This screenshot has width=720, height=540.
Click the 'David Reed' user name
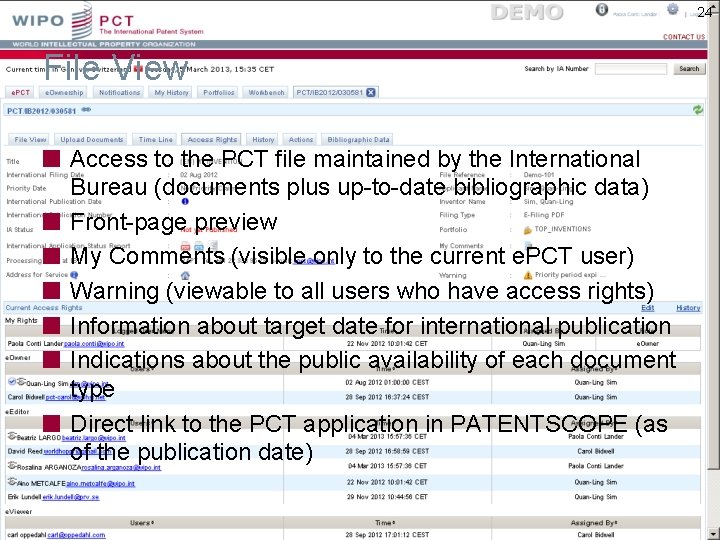tap(25, 451)
